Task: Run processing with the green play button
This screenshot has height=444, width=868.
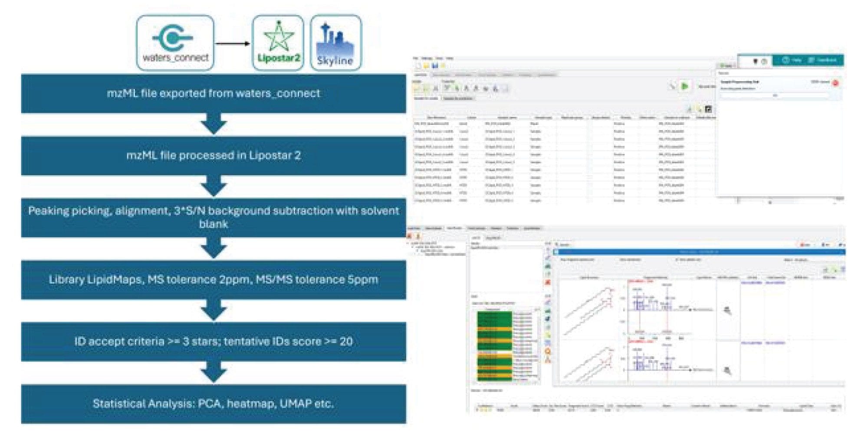Action: 685,86
